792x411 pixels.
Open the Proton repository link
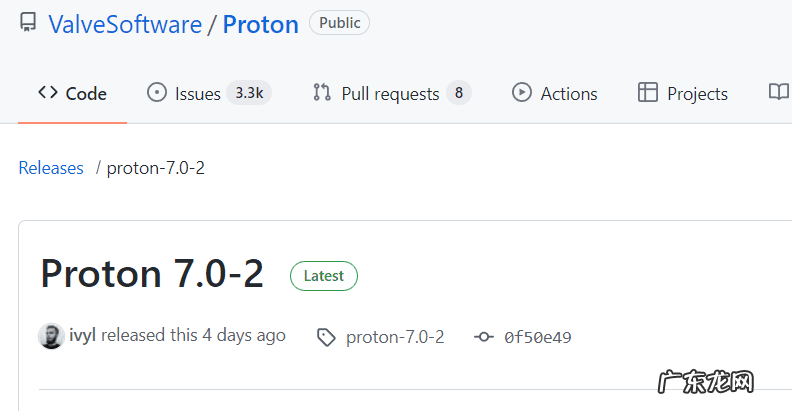coord(260,25)
